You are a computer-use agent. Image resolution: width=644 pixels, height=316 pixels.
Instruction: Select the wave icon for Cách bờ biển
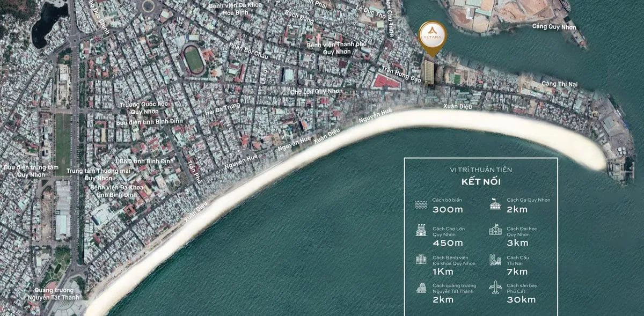coord(421,204)
